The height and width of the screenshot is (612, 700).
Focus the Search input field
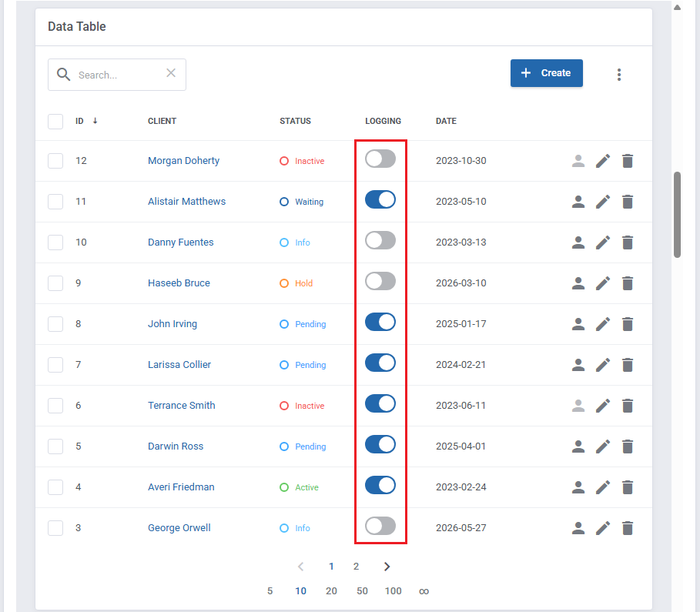point(117,75)
